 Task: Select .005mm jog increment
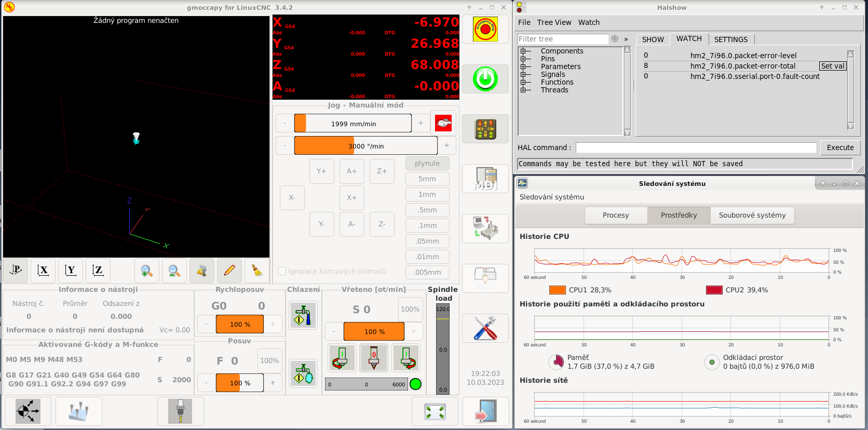(427, 272)
